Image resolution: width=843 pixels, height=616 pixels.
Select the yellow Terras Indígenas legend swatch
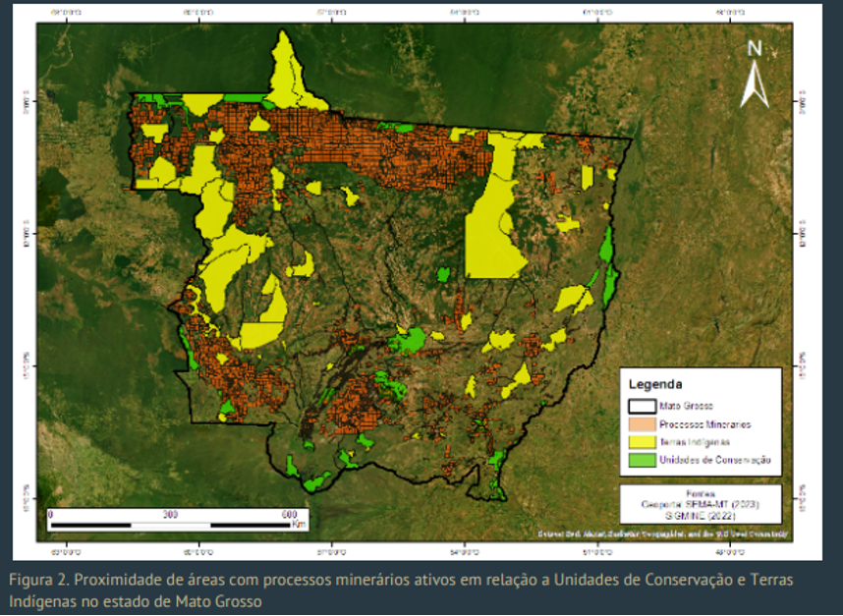641,442
